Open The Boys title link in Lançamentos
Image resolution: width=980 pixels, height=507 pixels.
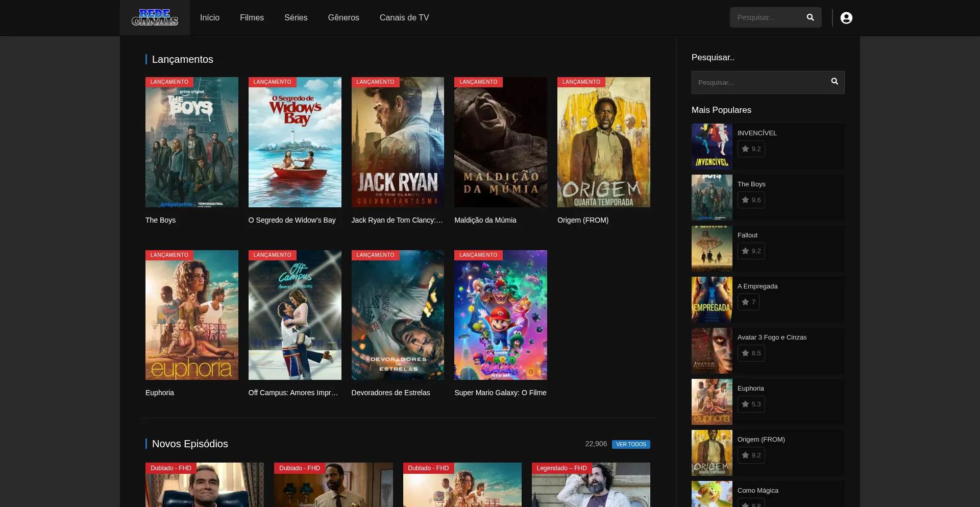160,220
